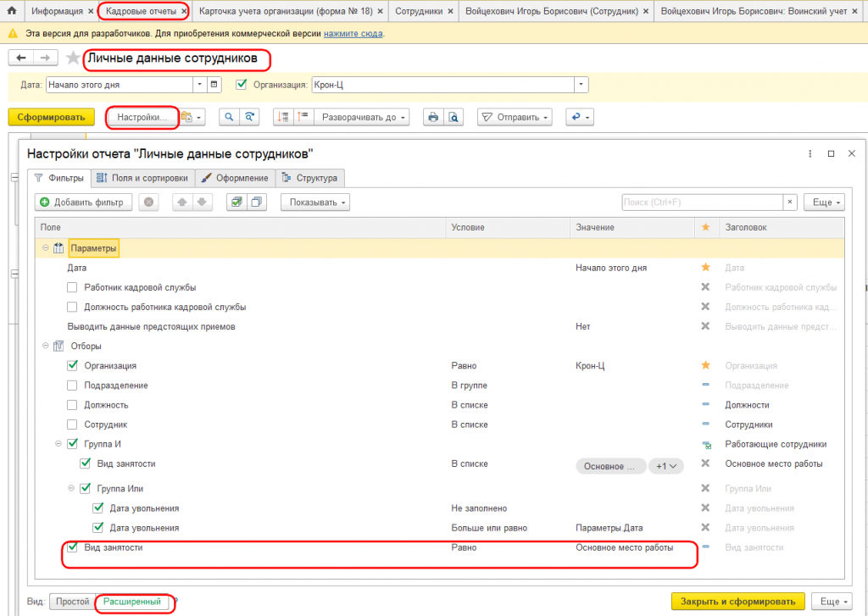This screenshot has height=616, width=868.
Task: Click the Поиск (Ctrl+F) search field
Action: (x=702, y=202)
